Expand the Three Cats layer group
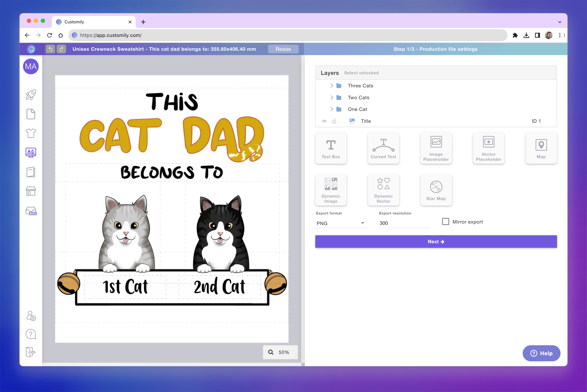Viewport: 587px width, 392px height. (x=332, y=85)
